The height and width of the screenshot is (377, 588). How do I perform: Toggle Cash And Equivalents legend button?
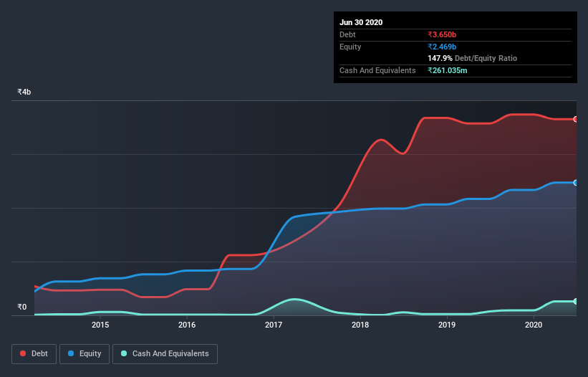165,354
